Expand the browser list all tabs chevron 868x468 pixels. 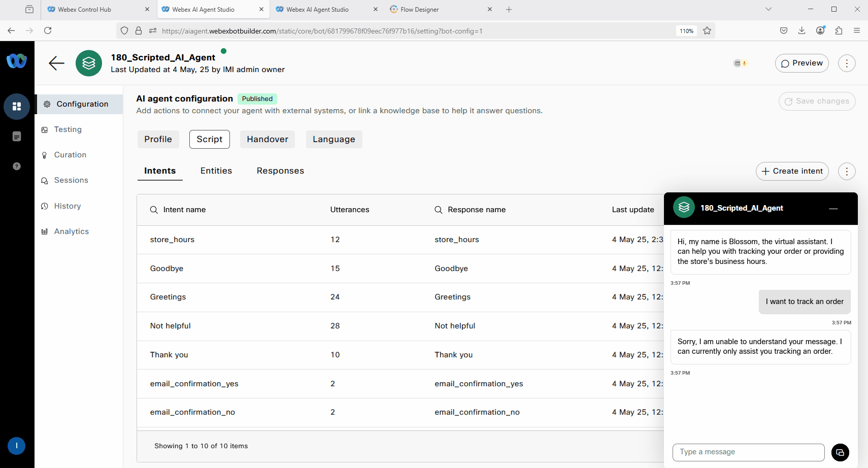click(x=768, y=9)
